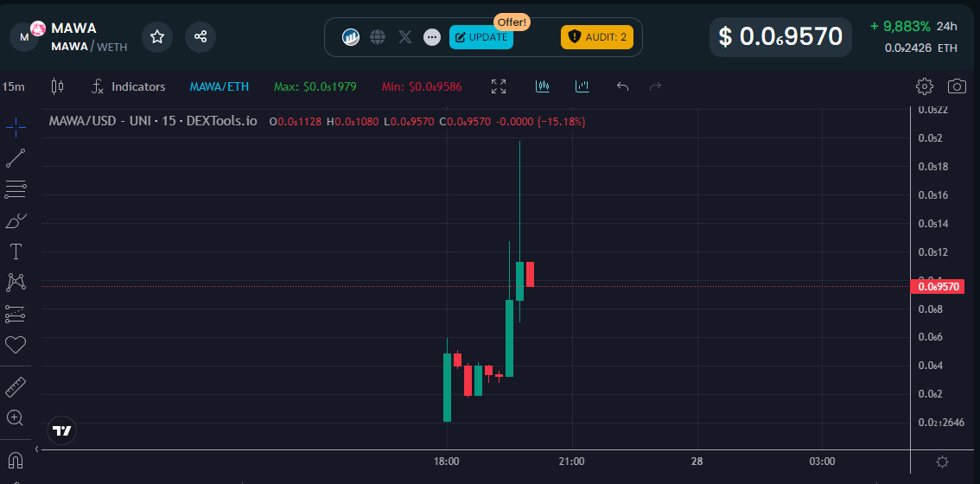Click the UPDATE button
This screenshot has height=484, width=980.
pyautogui.click(x=481, y=37)
